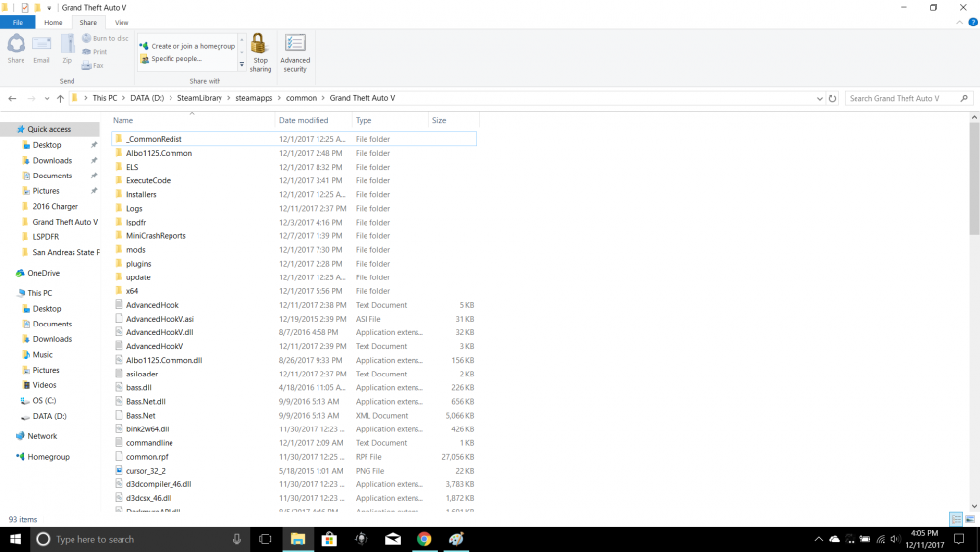Image resolution: width=980 pixels, height=552 pixels.
Task: Expand the Share with gallery list
Action: 242,64
